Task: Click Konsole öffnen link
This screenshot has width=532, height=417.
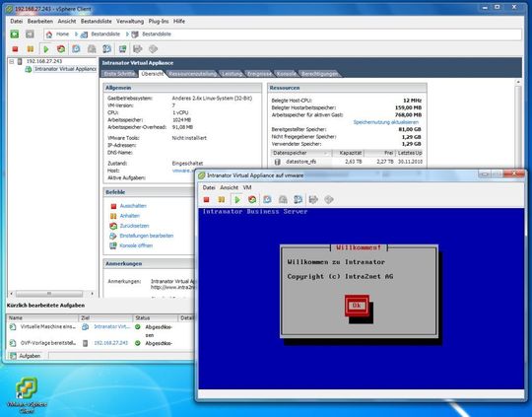Action: (136, 245)
